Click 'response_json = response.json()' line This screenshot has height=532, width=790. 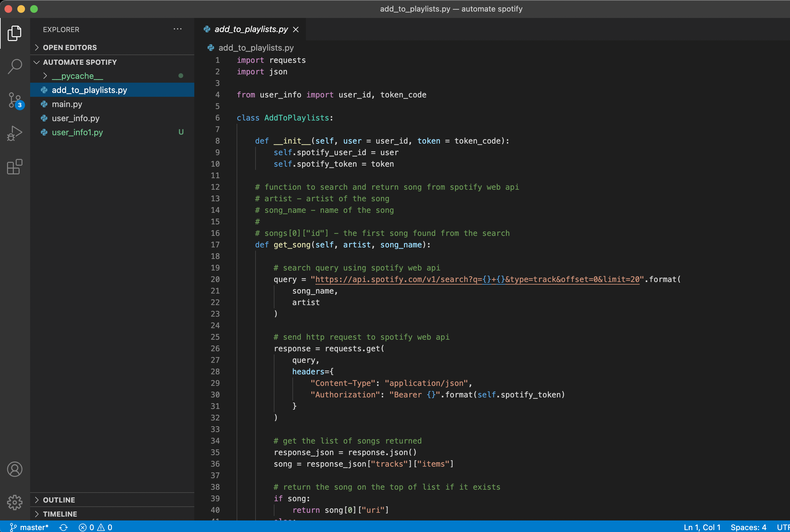345,452
